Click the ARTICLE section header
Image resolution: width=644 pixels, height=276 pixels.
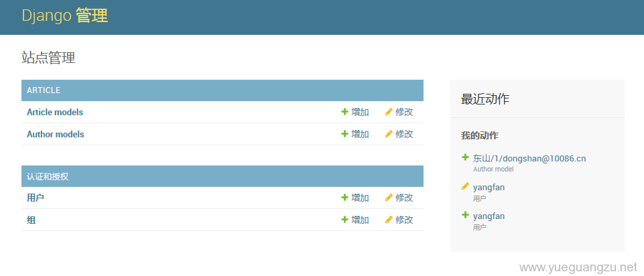[x=44, y=90]
